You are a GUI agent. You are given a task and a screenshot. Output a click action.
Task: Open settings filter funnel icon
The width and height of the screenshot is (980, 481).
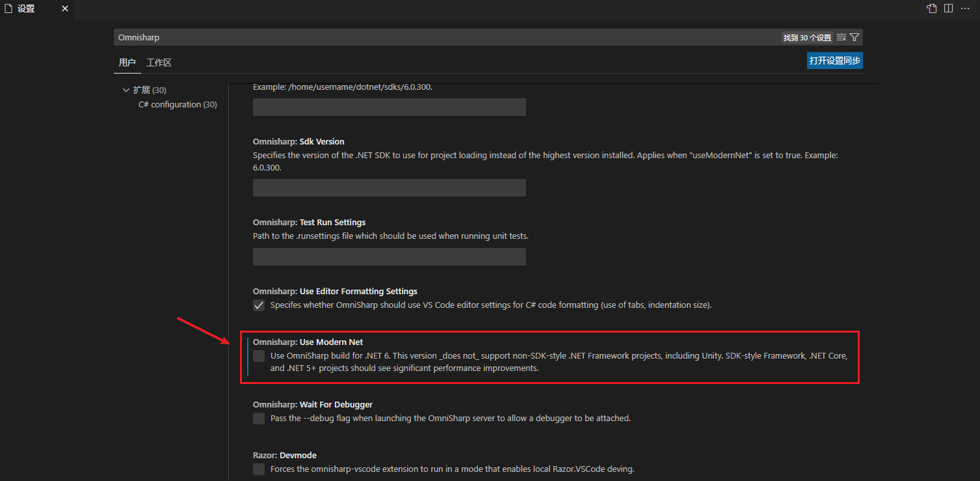pos(854,37)
